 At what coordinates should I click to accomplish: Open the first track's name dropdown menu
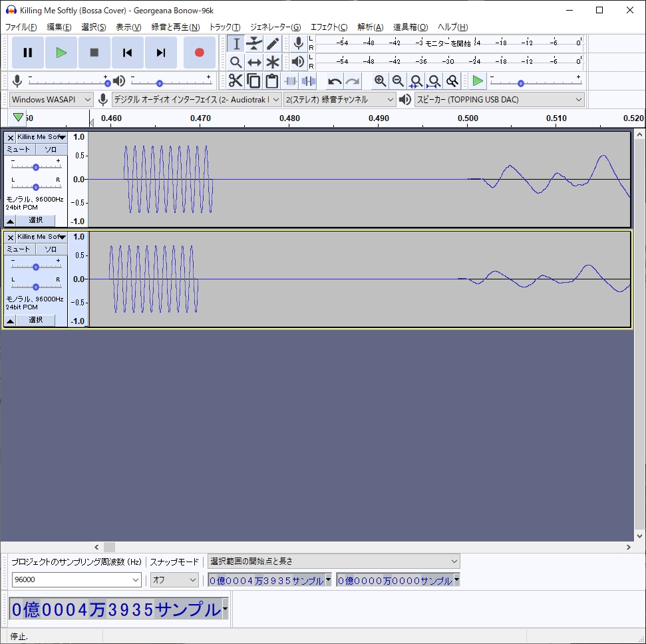click(x=41, y=137)
